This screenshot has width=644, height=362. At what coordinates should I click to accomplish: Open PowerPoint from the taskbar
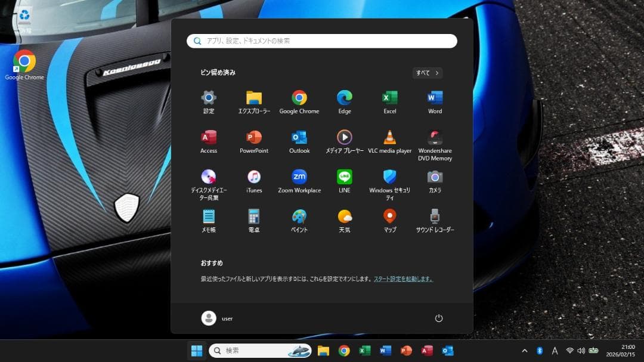click(x=406, y=351)
